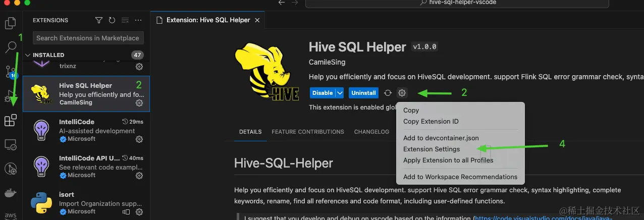Image resolution: width=644 pixels, height=220 pixels.
Task: Select IntelliCode API Usage extension
Action: click(87, 167)
